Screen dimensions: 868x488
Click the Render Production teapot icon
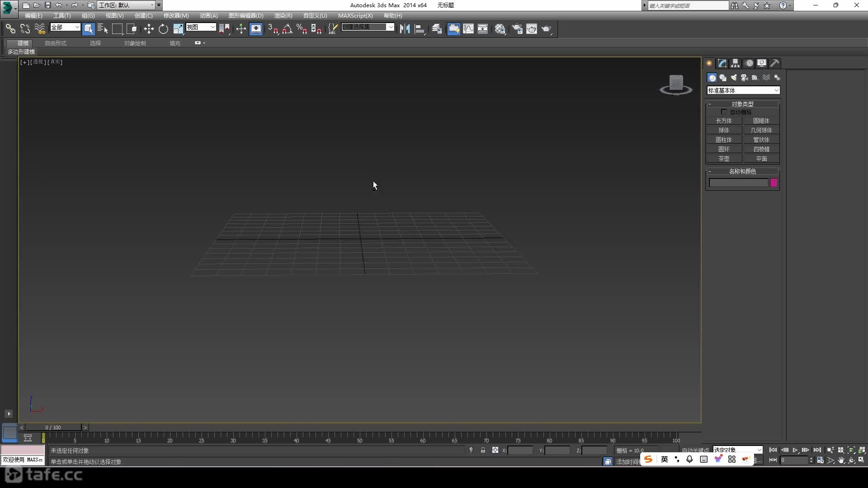click(547, 29)
